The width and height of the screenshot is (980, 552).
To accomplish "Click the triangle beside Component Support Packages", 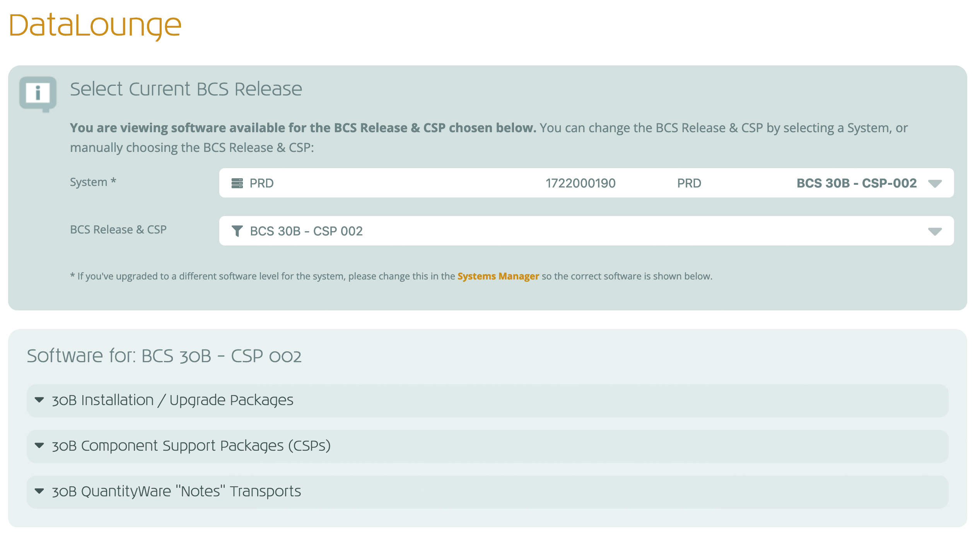I will coord(39,445).
